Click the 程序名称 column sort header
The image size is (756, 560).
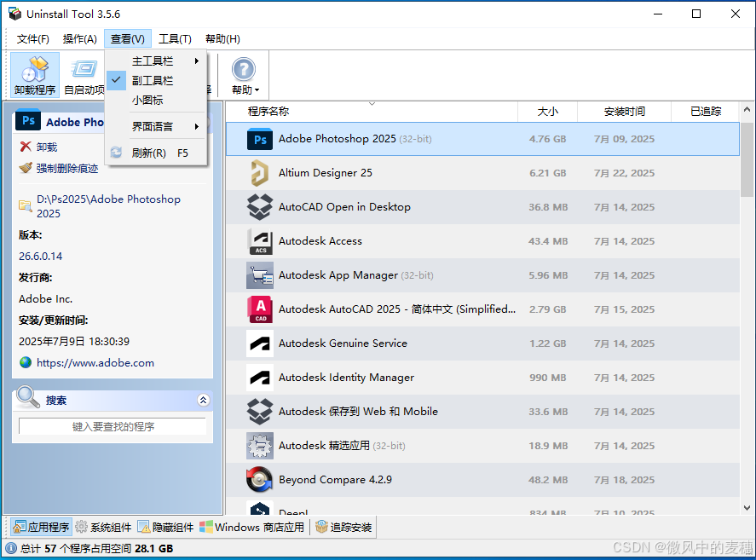372,112
